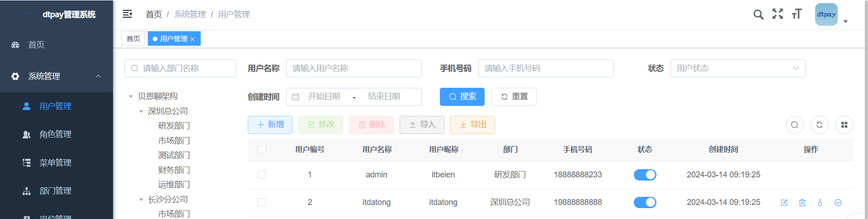Click the calendar icon in date range
Screen dimensions: 868x219
pyautogui.click(x=296, y=97)
